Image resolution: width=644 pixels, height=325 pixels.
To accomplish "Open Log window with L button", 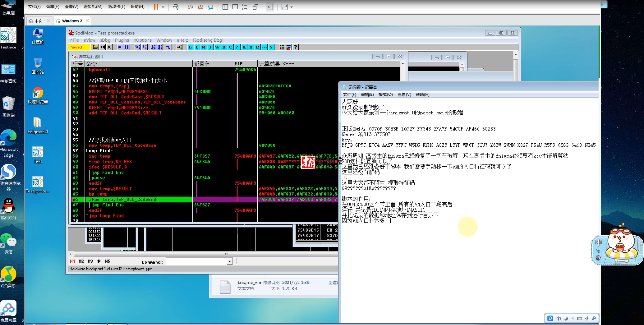I will coord(190,47).
